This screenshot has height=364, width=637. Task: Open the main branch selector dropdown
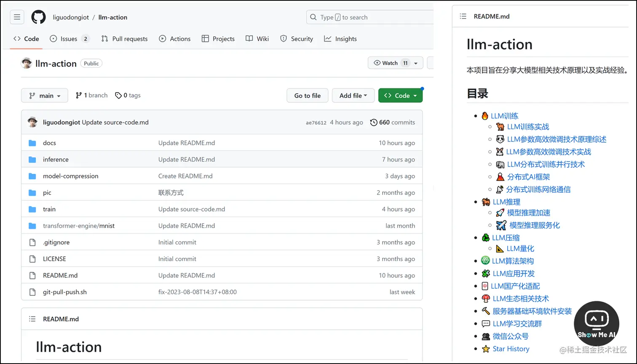pos(45,96)
